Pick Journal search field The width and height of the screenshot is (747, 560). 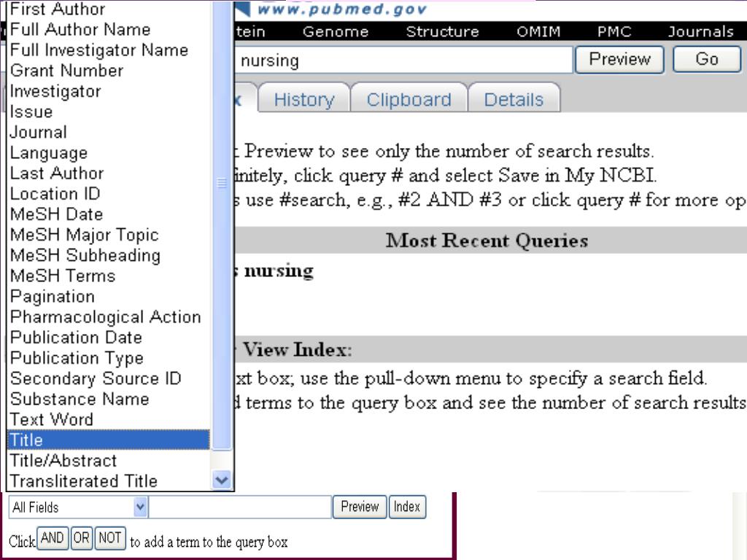pyautogui.click(x=109, y=132)
